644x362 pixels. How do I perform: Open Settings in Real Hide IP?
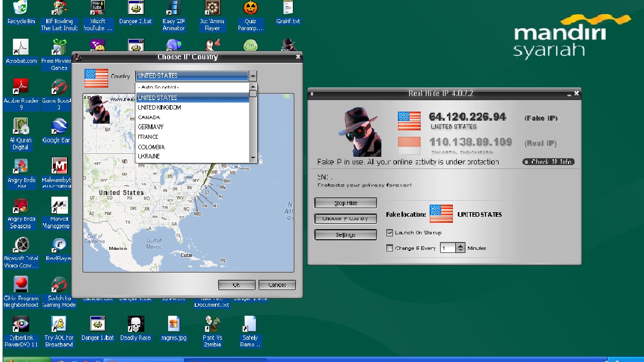(346, 235)
